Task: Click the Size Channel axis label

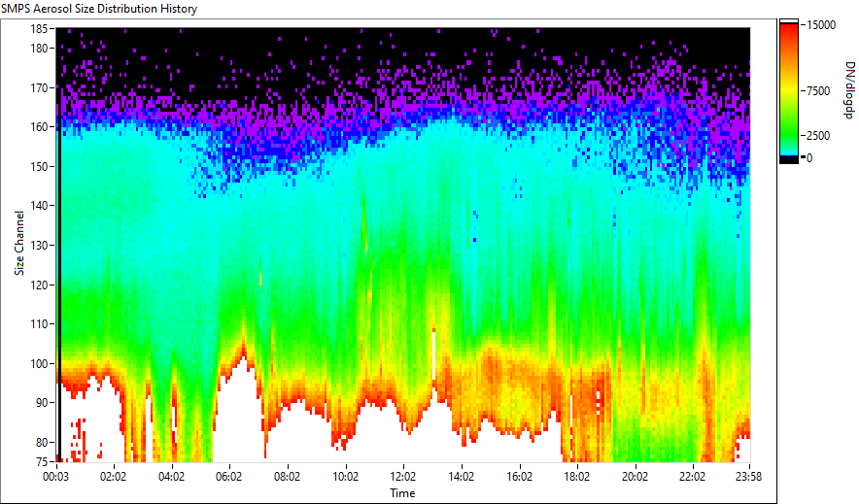Action: coord(19,243)
